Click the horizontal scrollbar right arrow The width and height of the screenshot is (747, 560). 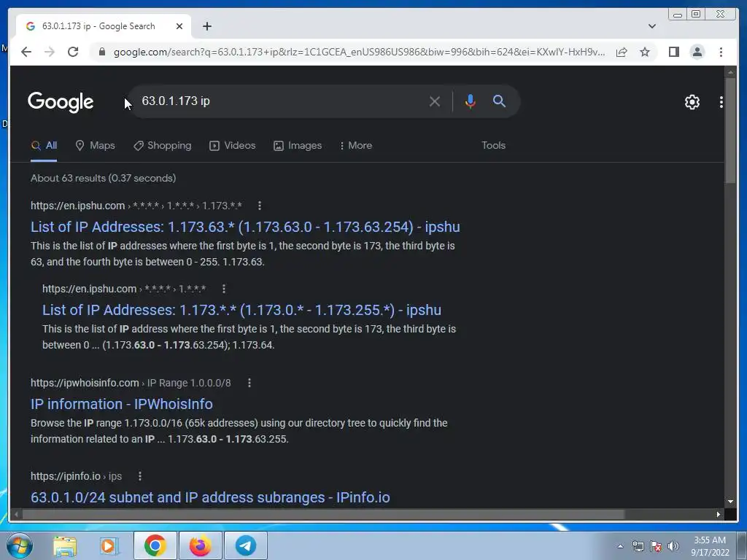pos(718,514)
